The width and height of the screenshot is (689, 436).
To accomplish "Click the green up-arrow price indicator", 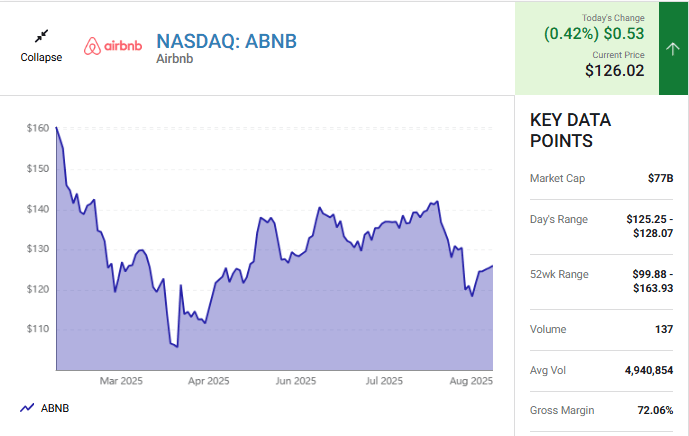I will coord(673,47).
